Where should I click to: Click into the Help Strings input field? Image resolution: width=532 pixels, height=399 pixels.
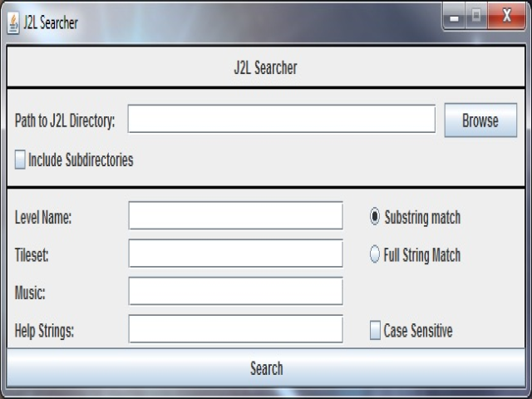coord(236,329)
